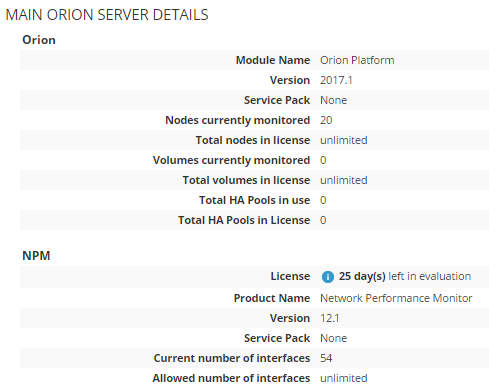Viewport: 489px width, 389px height.
Task: Click the 'Current number of interfaces' label
Action: (x=232, y=358)
